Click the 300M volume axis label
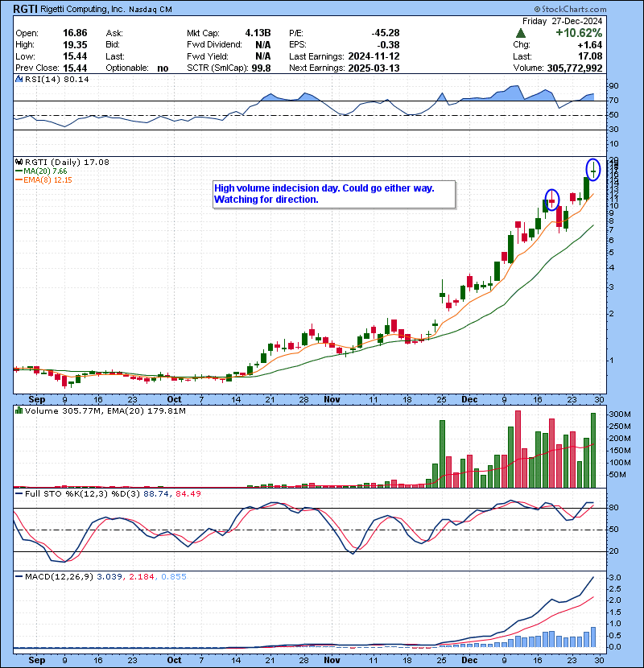This screenshot has width=644, height=668. point(620,414)
